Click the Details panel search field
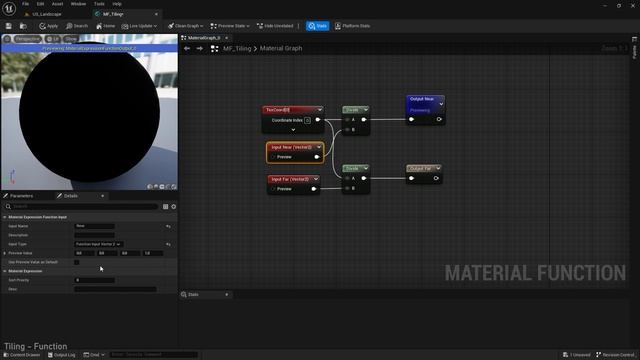The height and width of the screenshot is (360, 640). coord(82,207)
